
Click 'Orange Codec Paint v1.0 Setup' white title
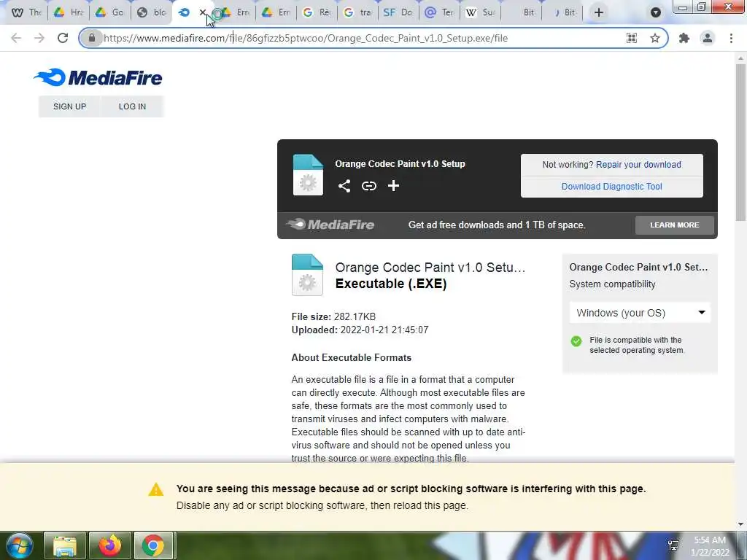click(400, 164)
